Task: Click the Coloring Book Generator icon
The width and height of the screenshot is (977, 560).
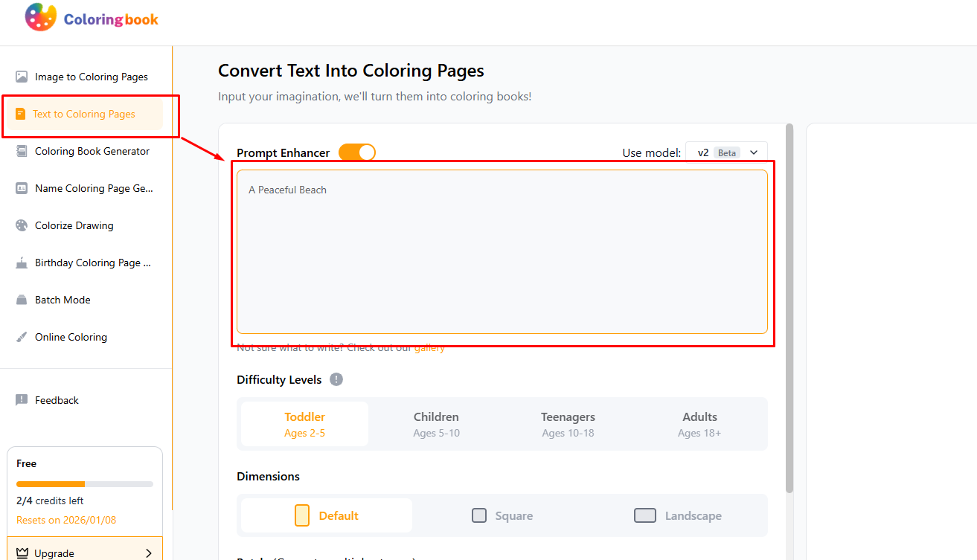Action: pyautogui.click(x=22, y=151)
